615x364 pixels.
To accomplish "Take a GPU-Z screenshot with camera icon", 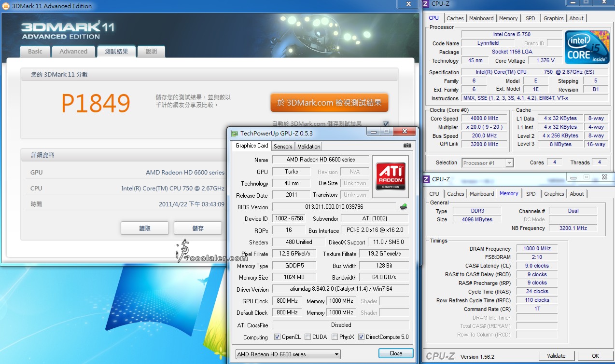I will point(407,145).
